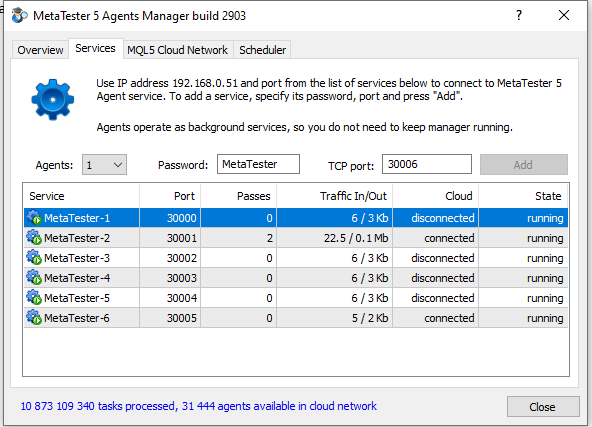Click the Close button at bottom
The width and height of the screenshot is (592, 427).
[x=543, y=407]
